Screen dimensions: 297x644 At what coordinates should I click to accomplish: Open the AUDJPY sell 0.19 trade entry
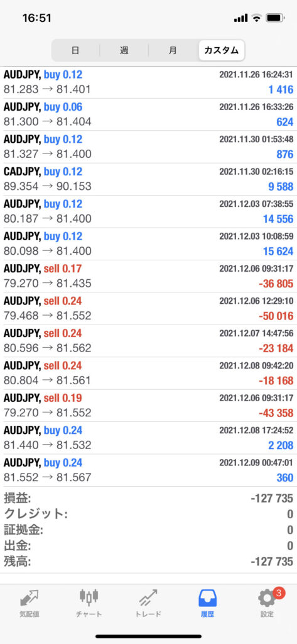pos(148,406)
